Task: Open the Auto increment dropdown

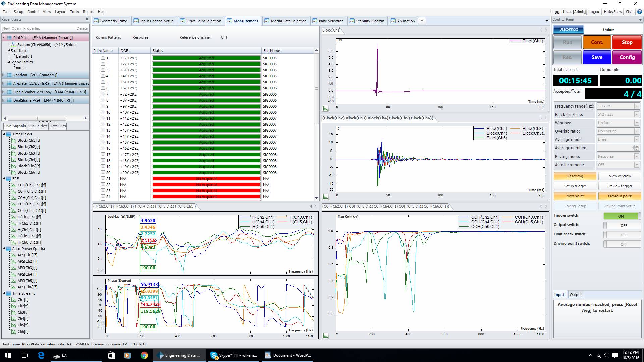Action: point(636,165)
